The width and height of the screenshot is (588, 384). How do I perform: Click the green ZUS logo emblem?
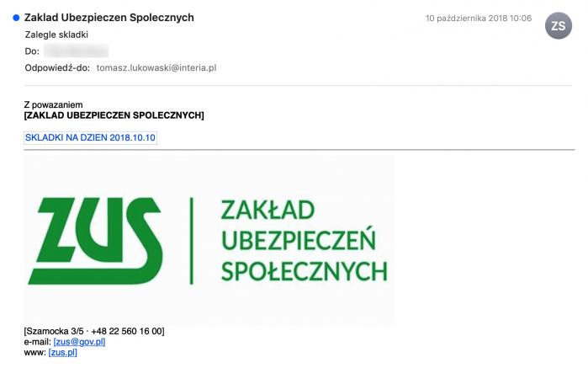pyautogui.click(x=95, y=241)
